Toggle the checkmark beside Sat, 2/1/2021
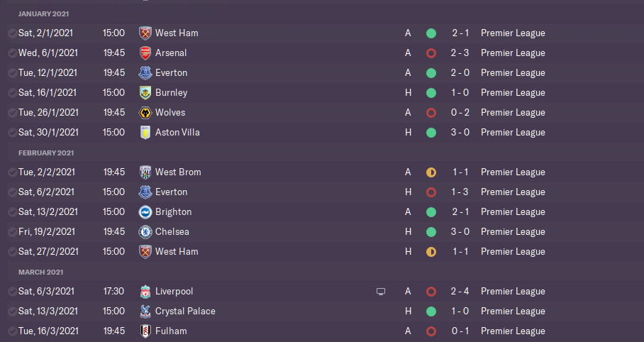644x342 pixels. pos(12,33)
